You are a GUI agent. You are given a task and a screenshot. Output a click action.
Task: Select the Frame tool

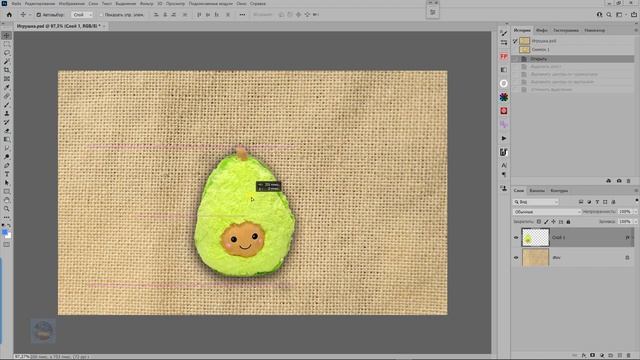point(7,79)
